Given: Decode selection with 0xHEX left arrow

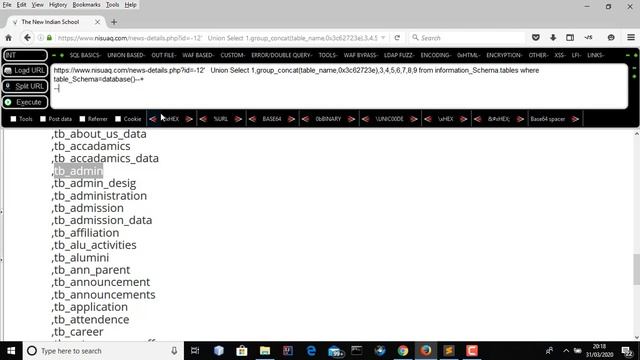Looking at the screenshot, I should [153, 119].
